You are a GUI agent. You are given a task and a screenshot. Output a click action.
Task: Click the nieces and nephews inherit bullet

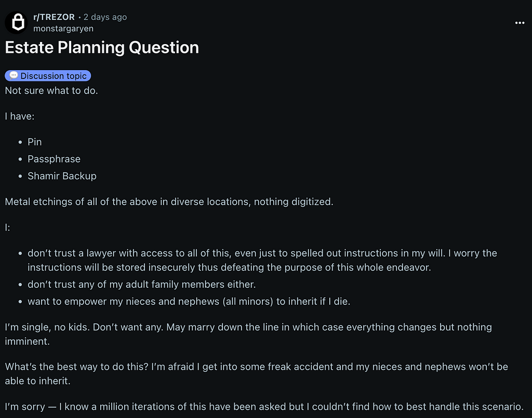click(189, 301)
